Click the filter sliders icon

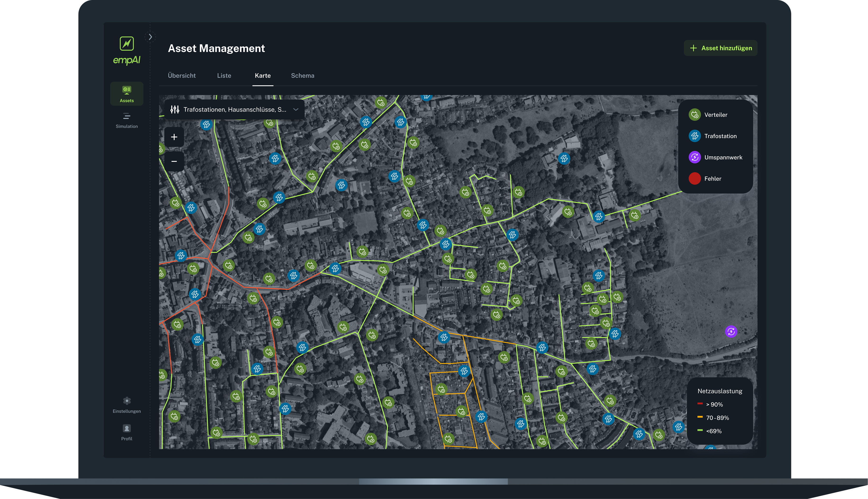175,109
